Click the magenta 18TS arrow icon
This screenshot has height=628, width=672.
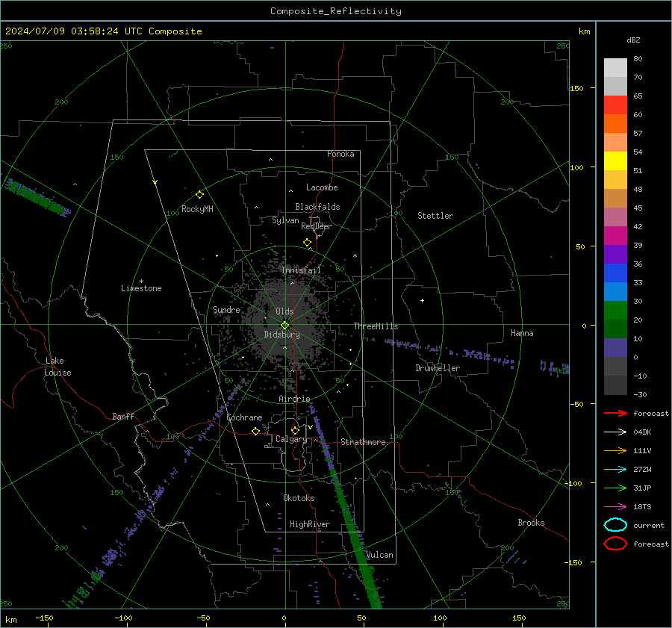pos(615,507)
